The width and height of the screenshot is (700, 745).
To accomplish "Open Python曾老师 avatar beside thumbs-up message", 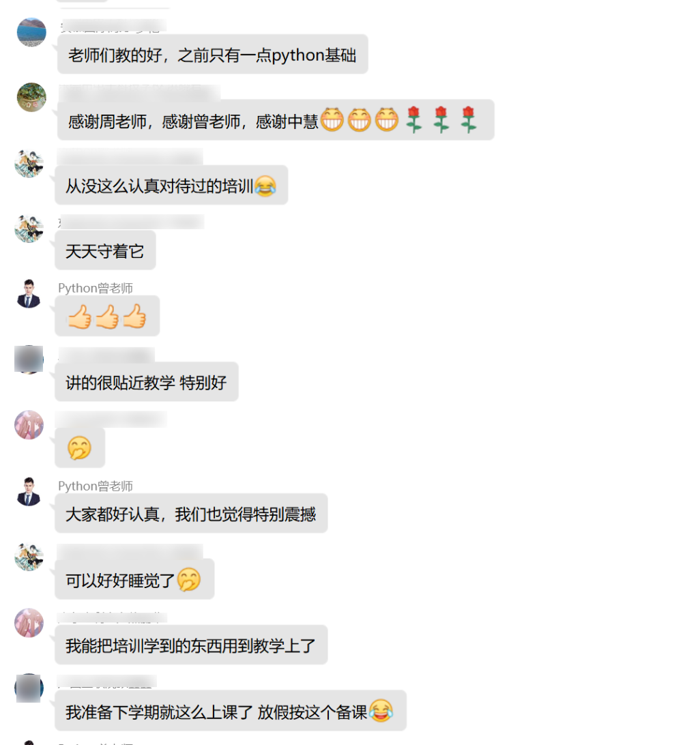I will pos(29,293).
